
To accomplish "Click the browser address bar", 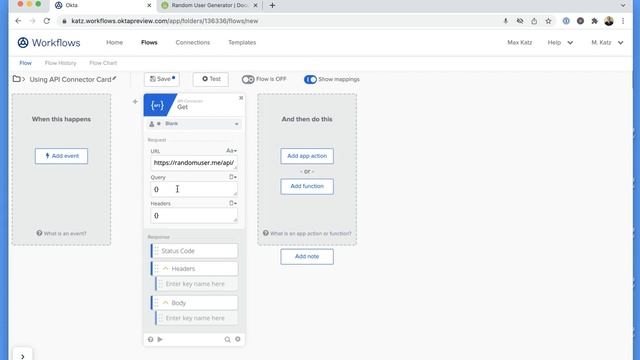I will point(282,21).
